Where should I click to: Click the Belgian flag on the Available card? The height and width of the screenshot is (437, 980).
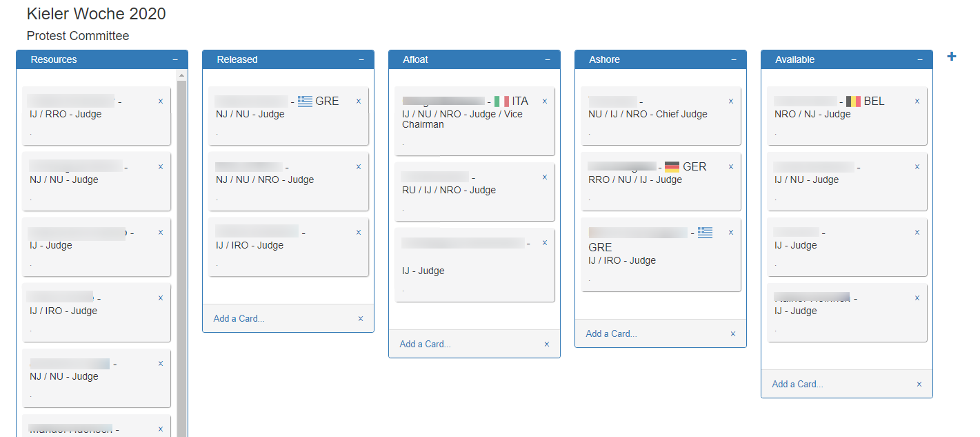point(854,101)
